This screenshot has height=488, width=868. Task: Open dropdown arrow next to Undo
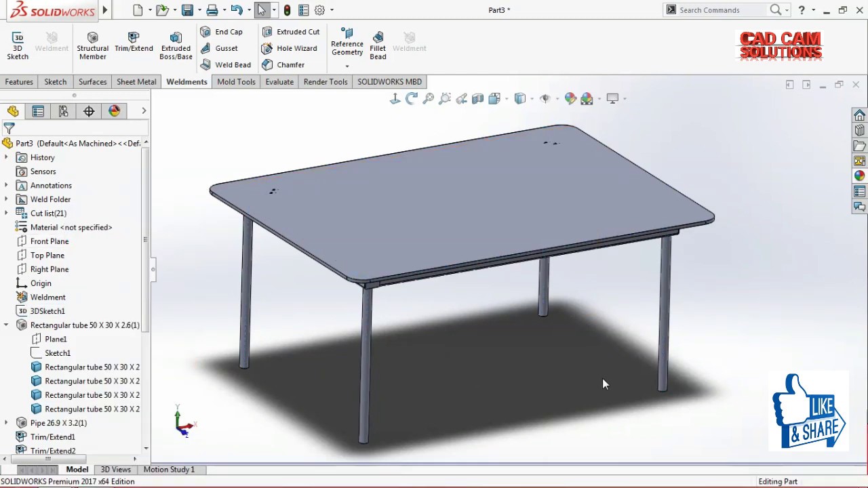248,10
